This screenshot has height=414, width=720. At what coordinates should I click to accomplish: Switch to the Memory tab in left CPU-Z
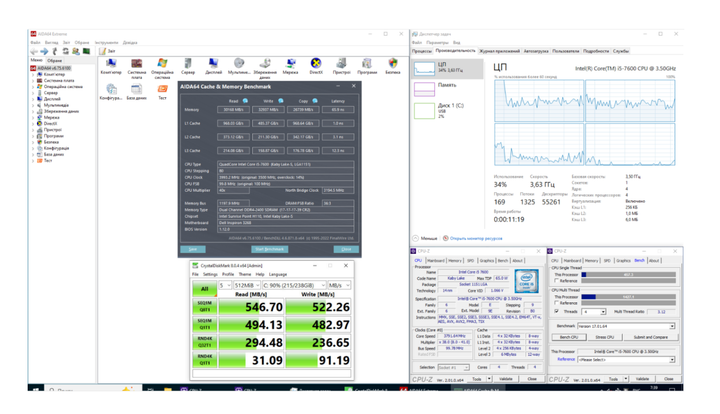(455, 261)
